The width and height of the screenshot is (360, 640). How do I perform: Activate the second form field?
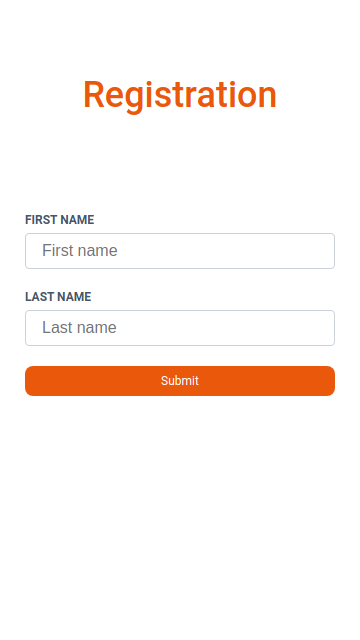point(180,328)
